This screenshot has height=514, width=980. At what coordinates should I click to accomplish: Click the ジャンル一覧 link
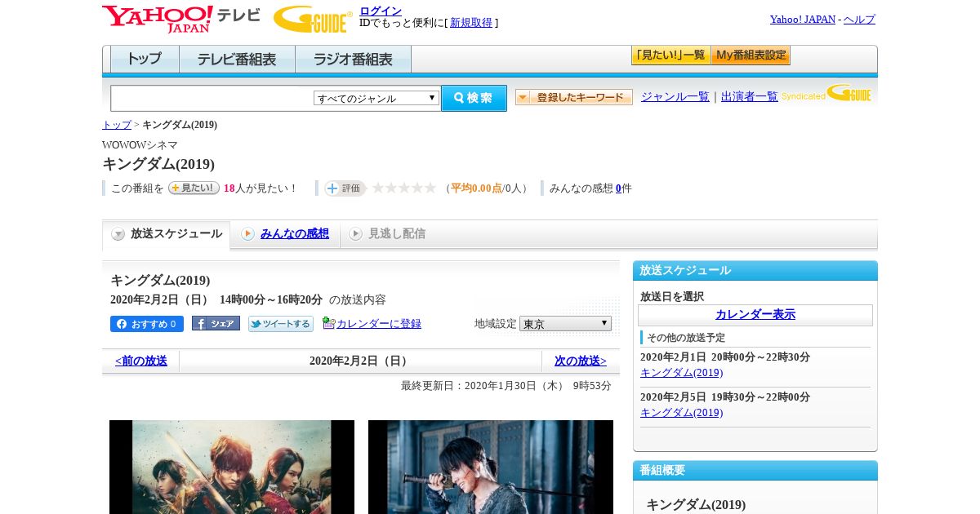point(675,96)
